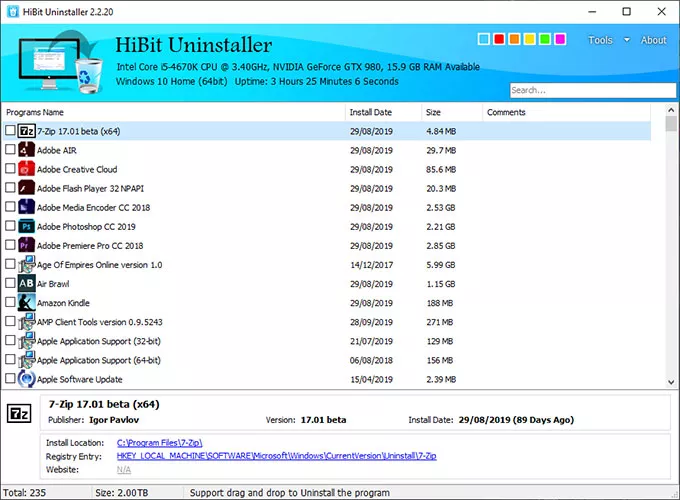Click the Adobe Media Encoder icon
This screenshot has width=680, height=500.
click(x=26, y=207)
